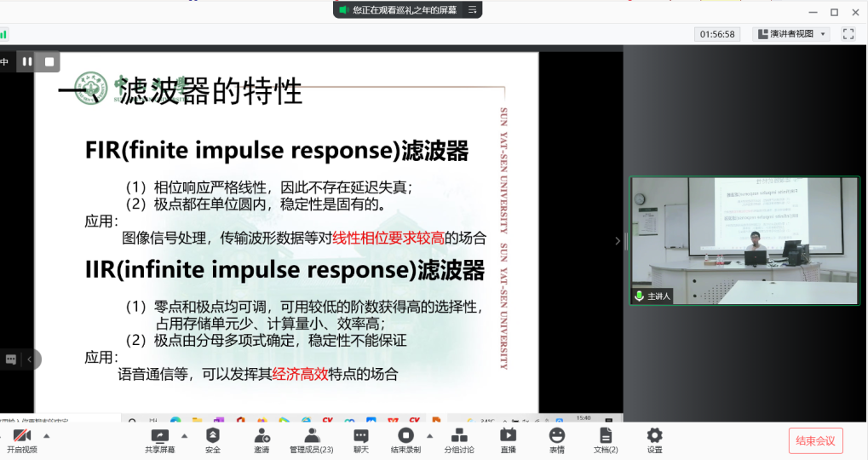Open meeting Settings (设置) gear

click(x=654, y=435)
